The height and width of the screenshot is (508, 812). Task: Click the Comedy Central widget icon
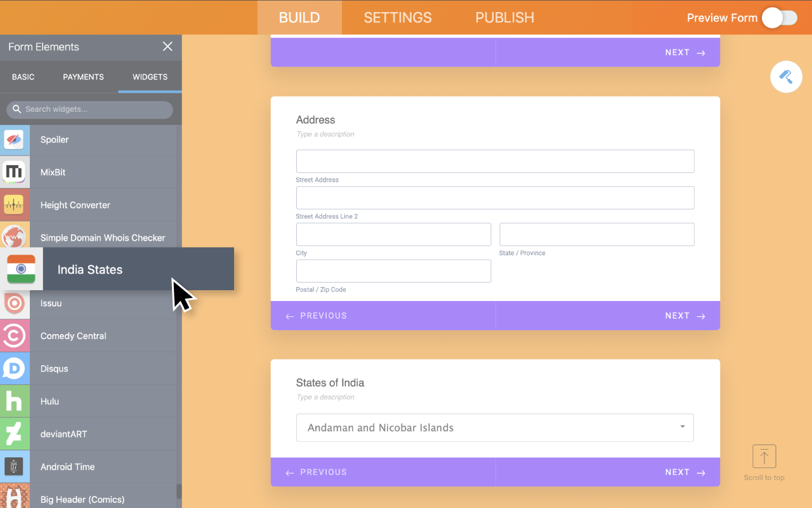(14, 336)
